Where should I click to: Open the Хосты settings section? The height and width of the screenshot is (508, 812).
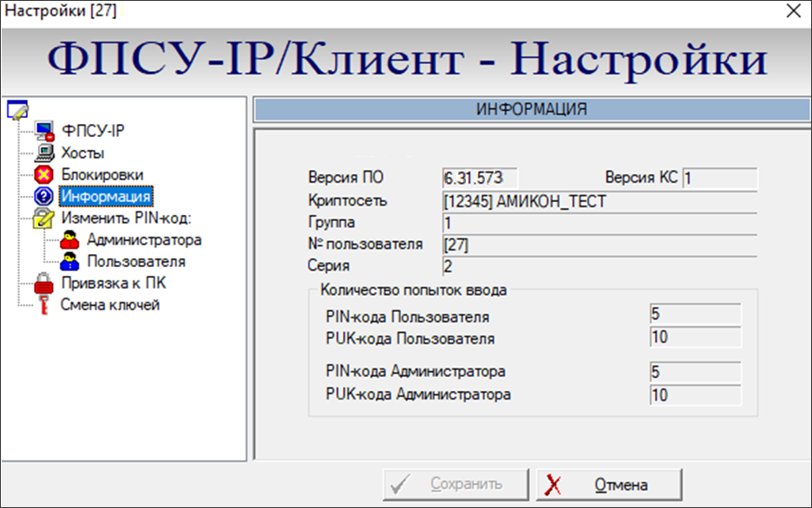[82, 153]
